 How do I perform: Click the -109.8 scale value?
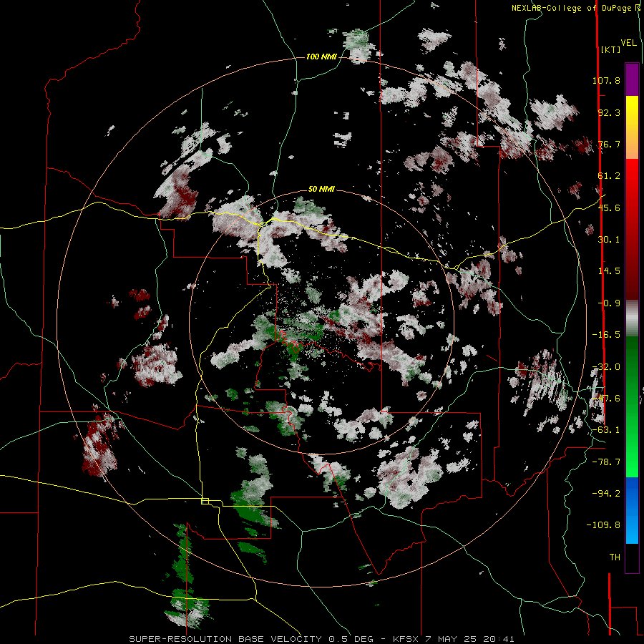click(603, 525)
